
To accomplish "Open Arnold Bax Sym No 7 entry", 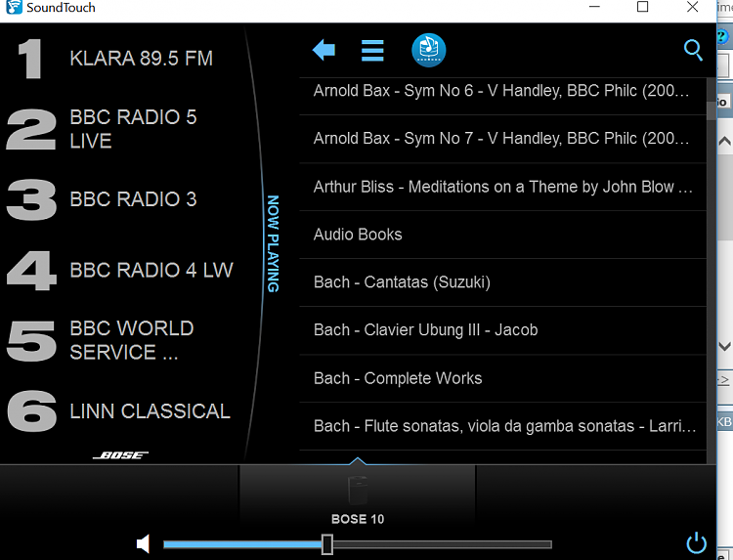I will [x=502, y=139].
